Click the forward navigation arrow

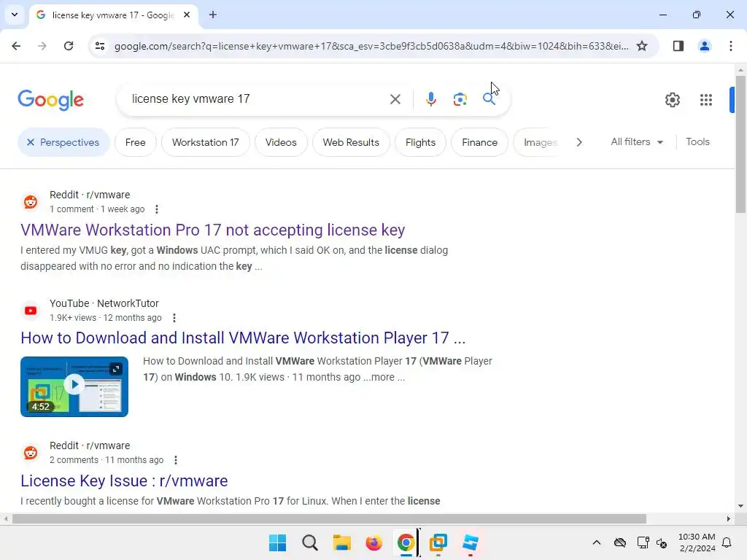click(x=42, y=46)
